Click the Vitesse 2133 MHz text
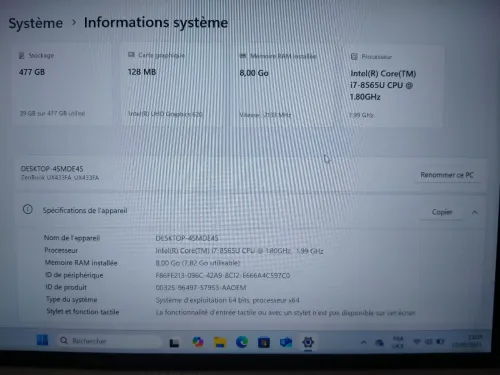This screenshot has height=375, width=500. 265,115
